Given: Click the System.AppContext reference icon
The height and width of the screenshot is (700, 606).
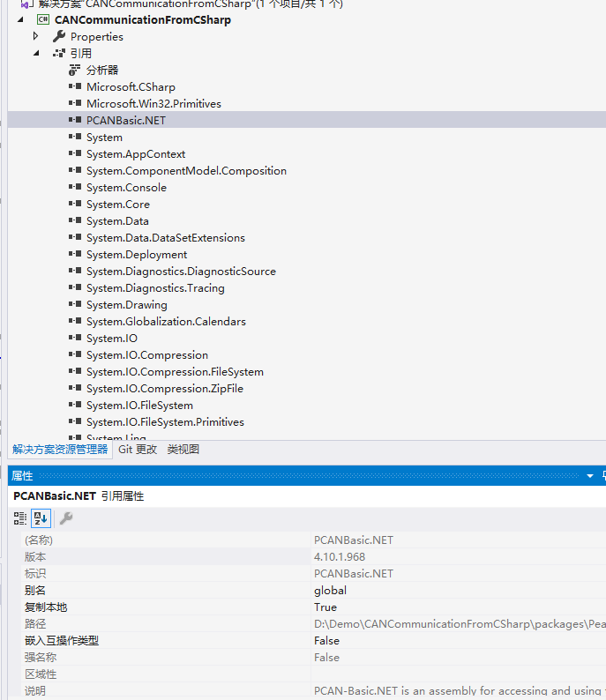Looking at the screenshot, I should coord(75,153).
